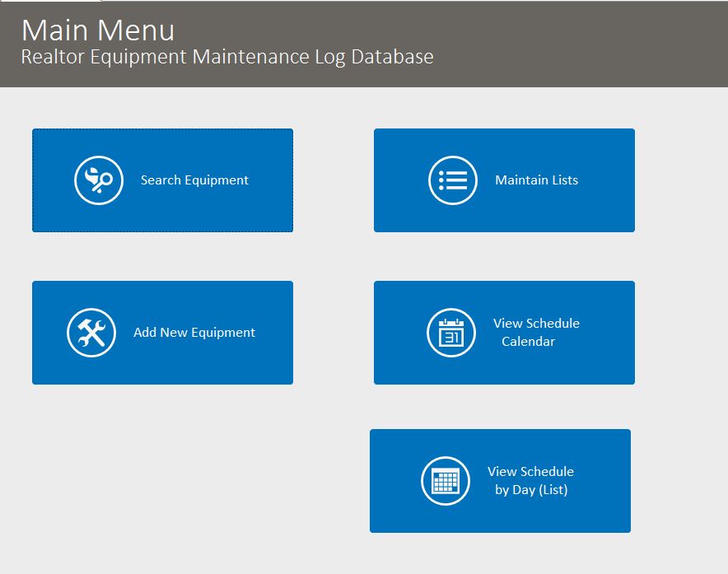Choose the 'View Schedule Calendar' label
This screenshot has height=574, width=728.
point(536,333)
